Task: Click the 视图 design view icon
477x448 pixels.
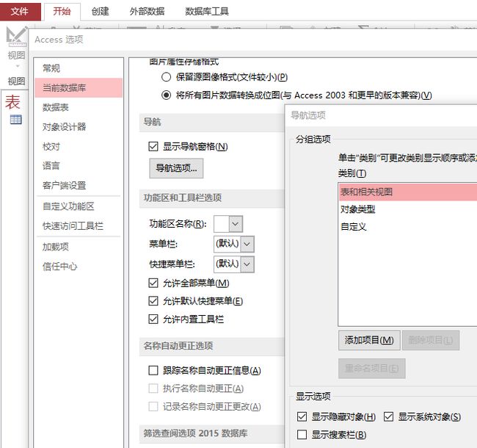Action: [x=16, y=37]
